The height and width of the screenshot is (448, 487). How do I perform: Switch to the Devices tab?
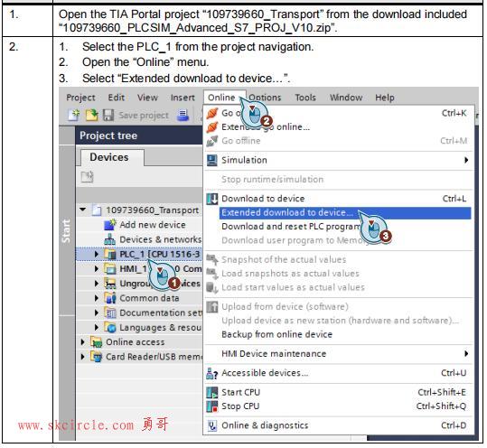click(x=109, y=157)
